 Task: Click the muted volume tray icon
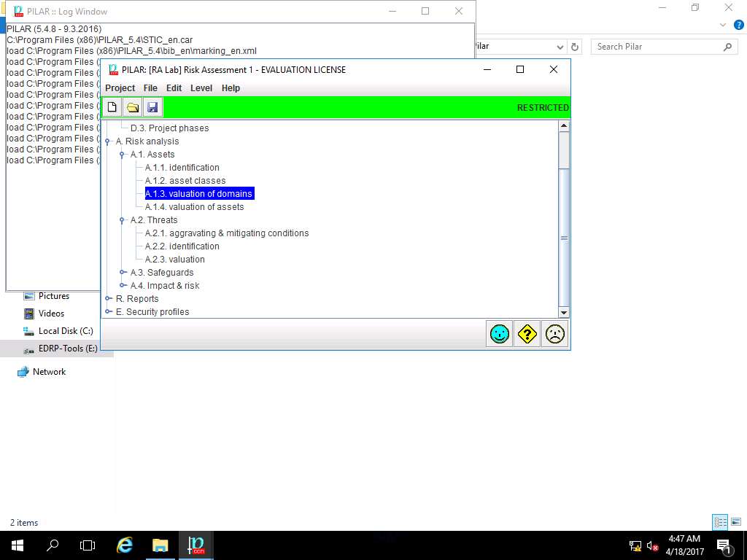pos(652,545)
